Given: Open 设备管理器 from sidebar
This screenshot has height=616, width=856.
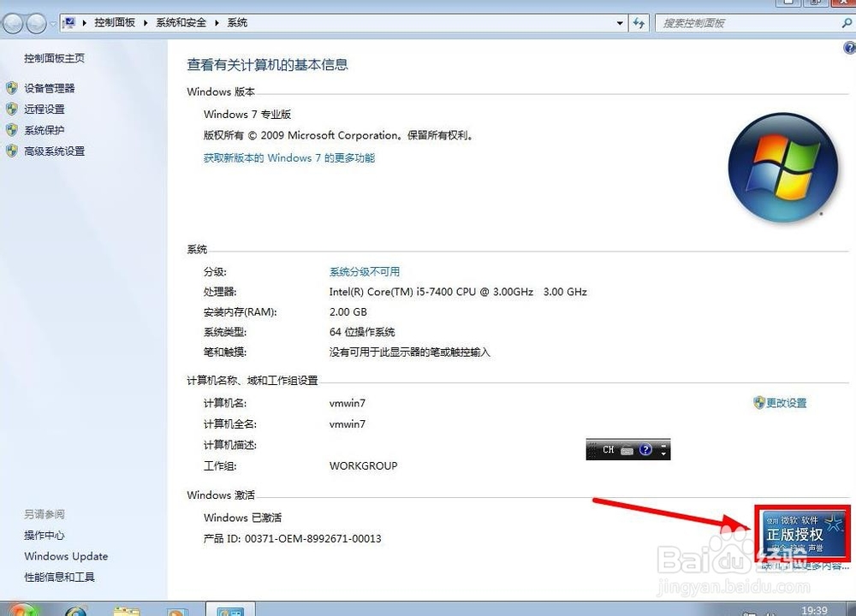Looking at the screenshot, I should (49, 88).
